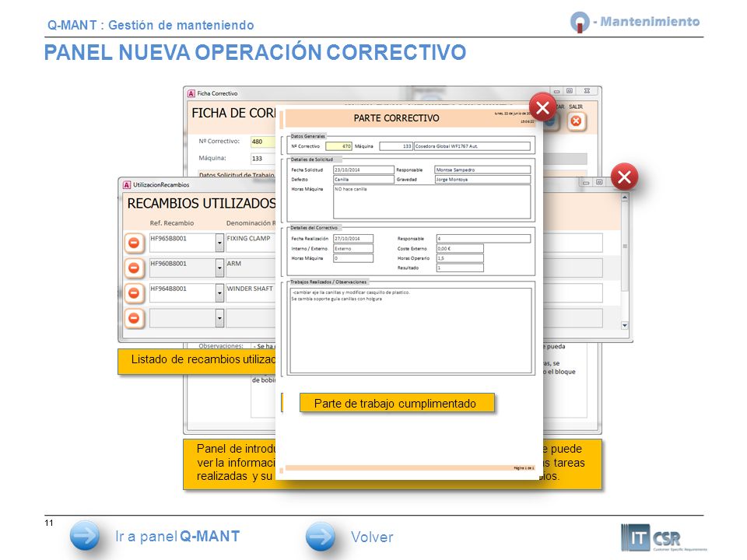Close the Recambios Utilizados panel with the red X
Image resolution: width=747 pixels, height=560 pixels.
[x=624, y=177]
